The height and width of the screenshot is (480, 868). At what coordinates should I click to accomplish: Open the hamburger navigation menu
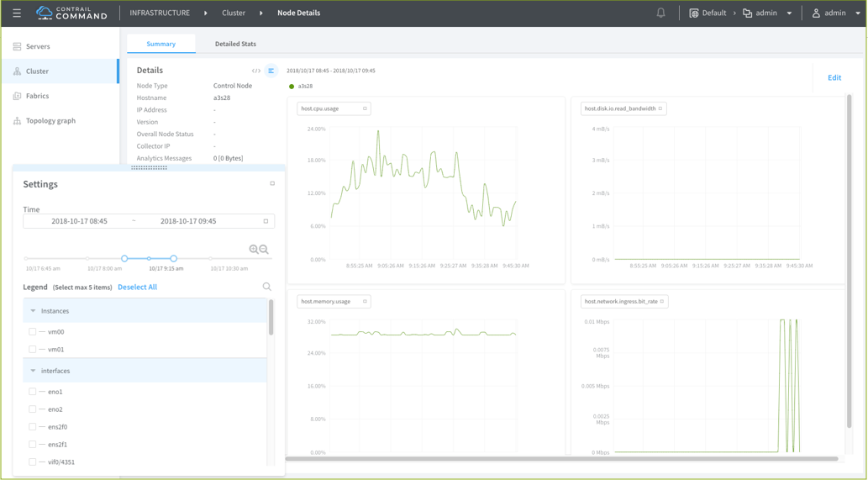pos(17,13)
